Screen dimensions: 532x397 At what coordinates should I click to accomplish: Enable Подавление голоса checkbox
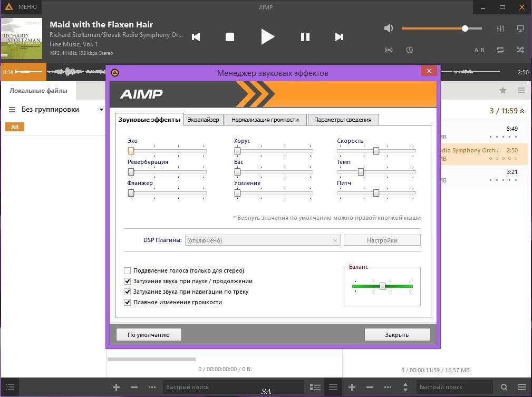coord(127,270)
